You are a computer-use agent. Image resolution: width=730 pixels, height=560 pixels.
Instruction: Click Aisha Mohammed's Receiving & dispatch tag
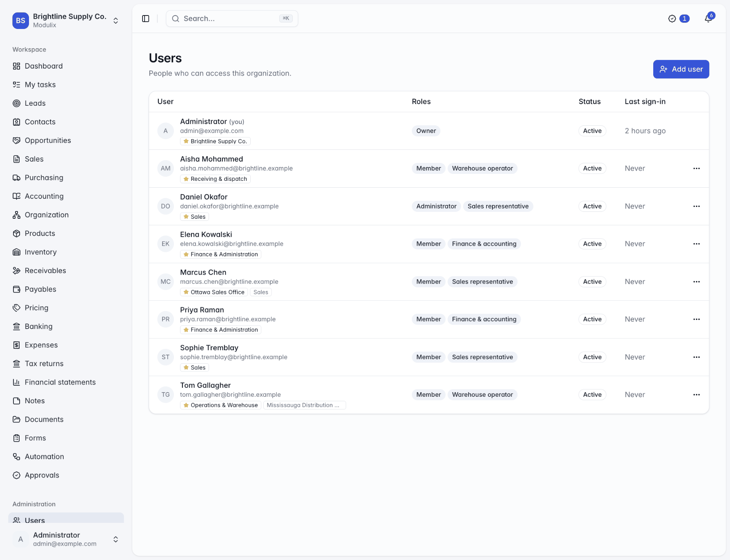coord(215,179)
